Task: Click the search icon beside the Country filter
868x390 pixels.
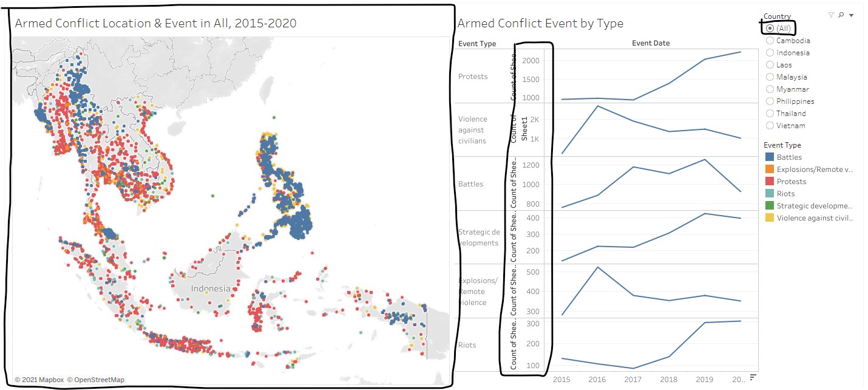Action: pyautogui.click(x=840, y=15)
